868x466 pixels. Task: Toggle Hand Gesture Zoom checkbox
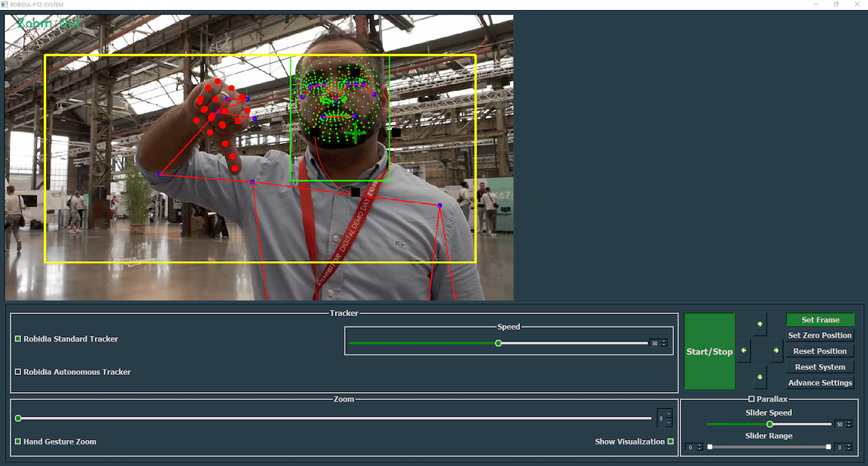coord(18,441)
